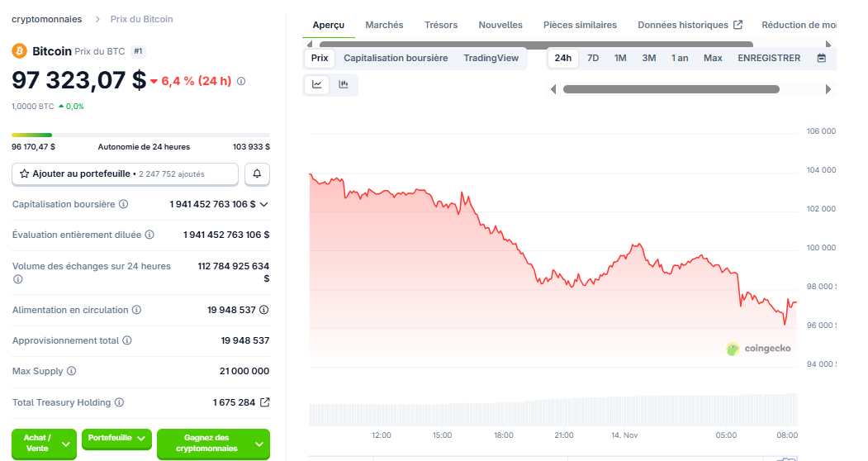The image size is (868, 461).
Task: Click info icon next to Capitalisation boursière
Action: pos(123,204)
